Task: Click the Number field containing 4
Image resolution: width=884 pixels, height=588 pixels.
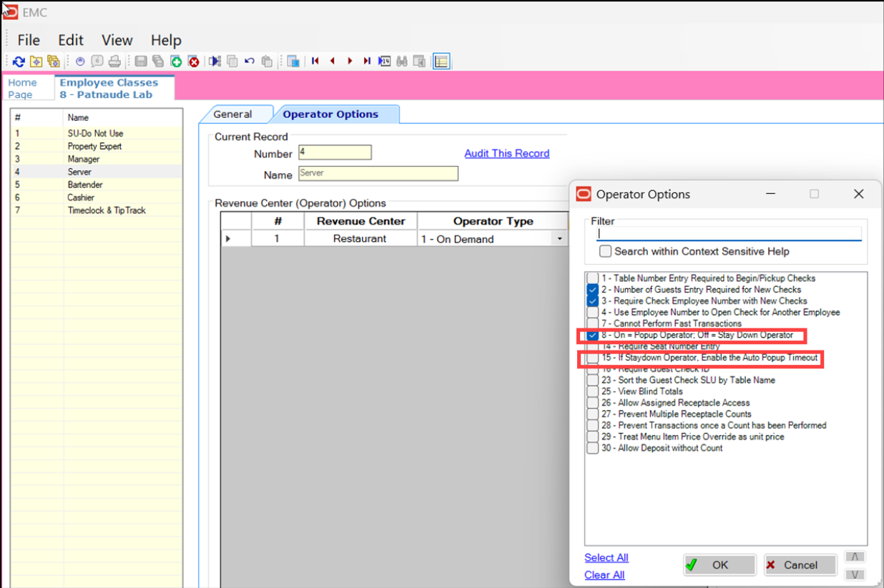Action: [x=335, y=152]
